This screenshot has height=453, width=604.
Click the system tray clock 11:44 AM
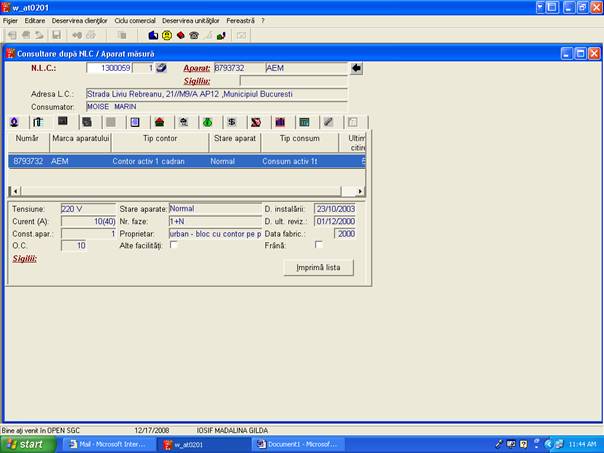[583, 445]
